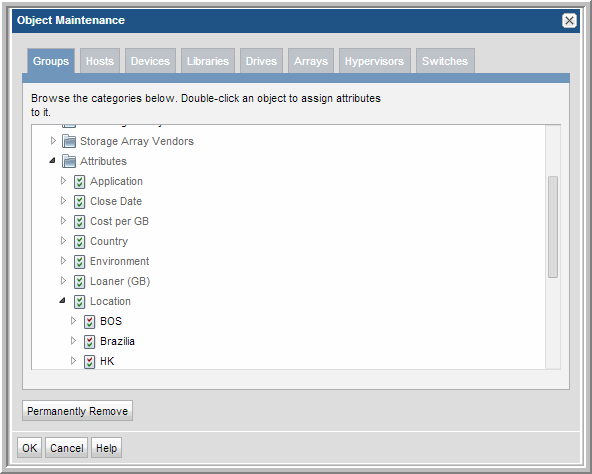Click the Environment attribute checklist icon
This screenshot has width=592, height=474.
tap(79, 262)
